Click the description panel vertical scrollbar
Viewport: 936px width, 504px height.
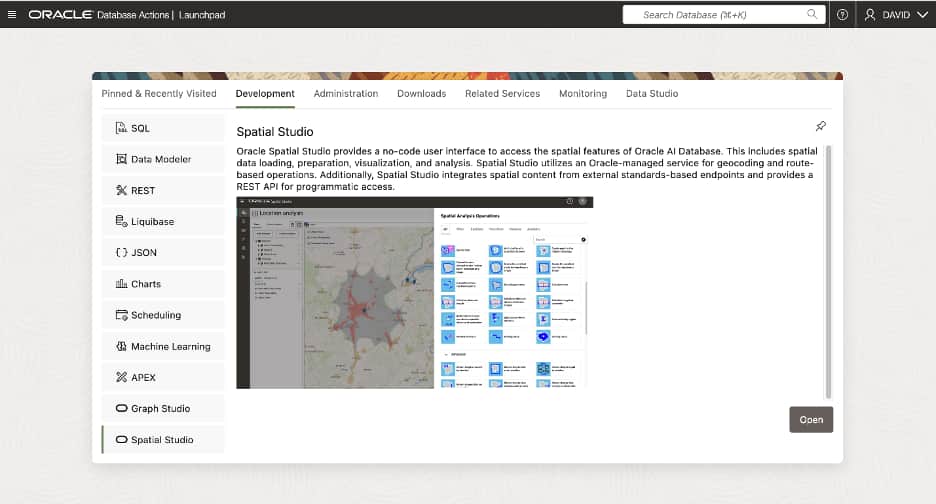pyautogui.click(x=828, y=272)
